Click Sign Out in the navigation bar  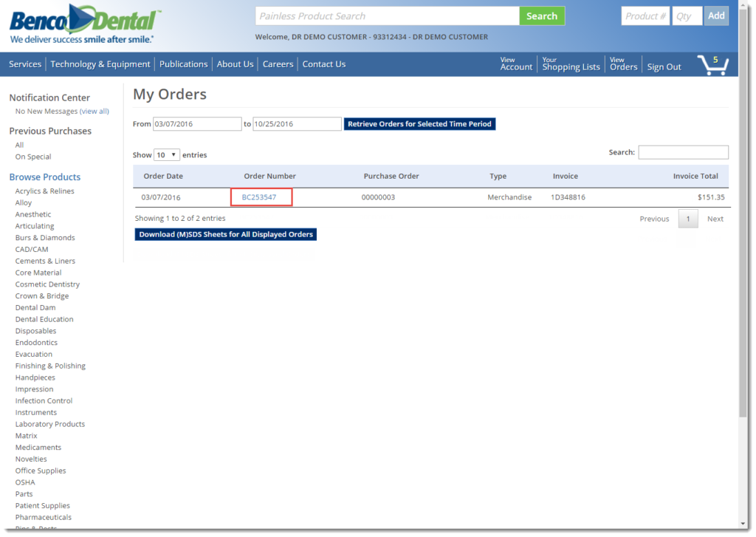coord(663,66)
